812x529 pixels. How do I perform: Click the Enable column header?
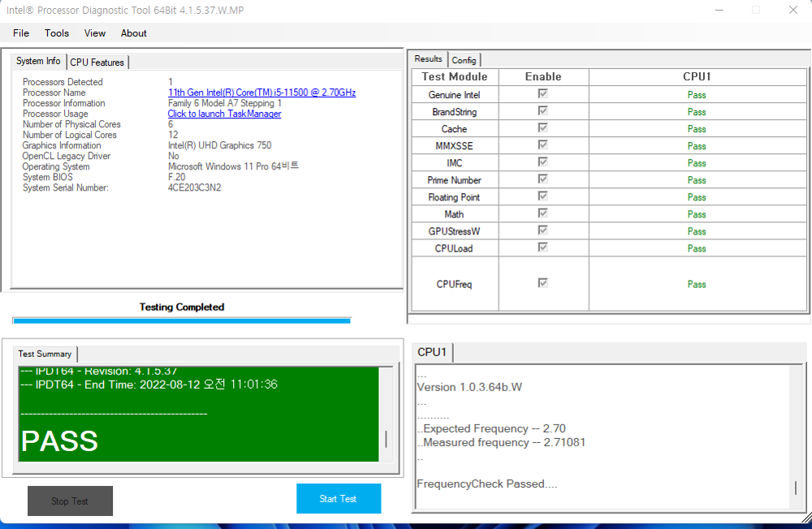tap(543, 76)
